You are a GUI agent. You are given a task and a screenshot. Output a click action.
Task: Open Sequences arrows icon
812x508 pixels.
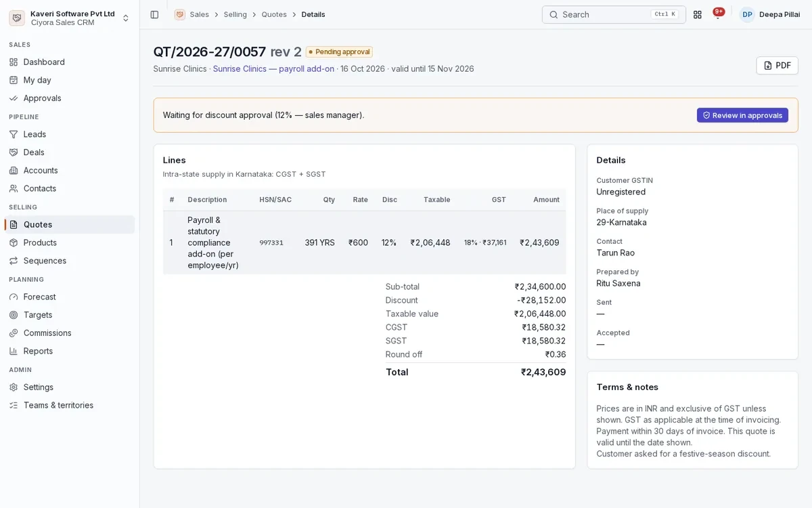pos(14,261)
